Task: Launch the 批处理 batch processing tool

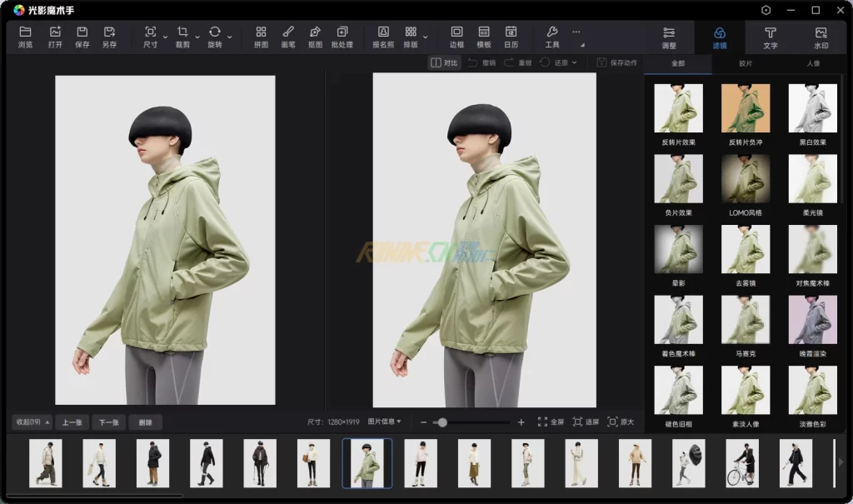Action: pos(342,37)
